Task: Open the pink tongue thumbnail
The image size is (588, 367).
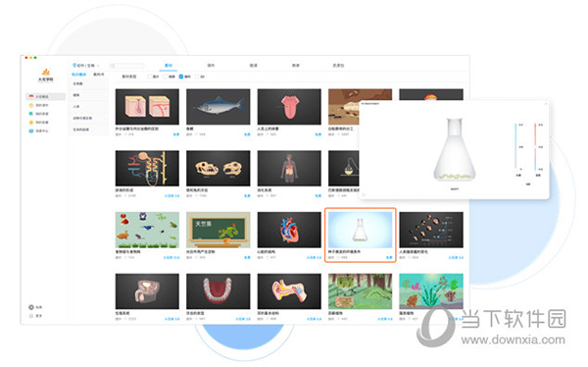Action: (x=289, y=107)
